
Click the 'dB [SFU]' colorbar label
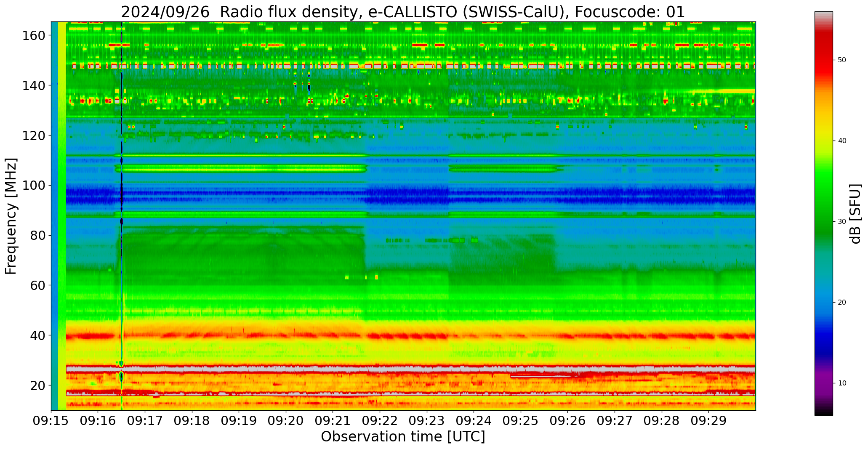[855, 214]
